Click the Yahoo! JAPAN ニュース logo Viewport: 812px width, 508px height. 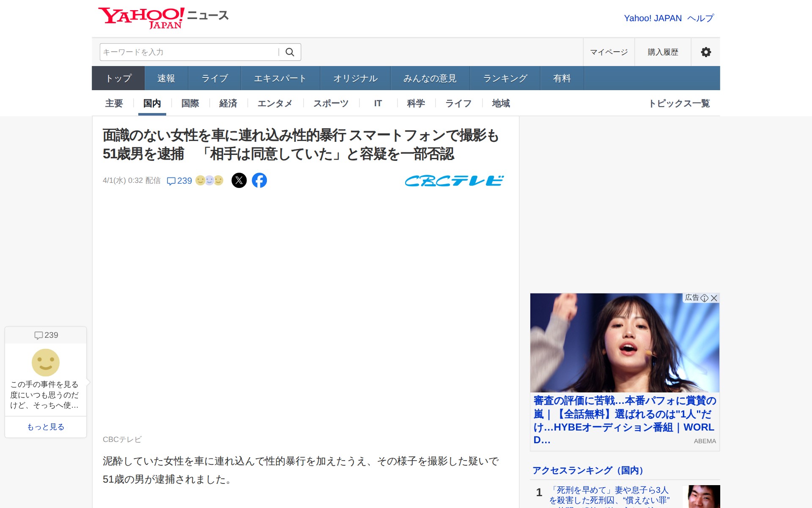pyautogui.click(x=163, y=18)
